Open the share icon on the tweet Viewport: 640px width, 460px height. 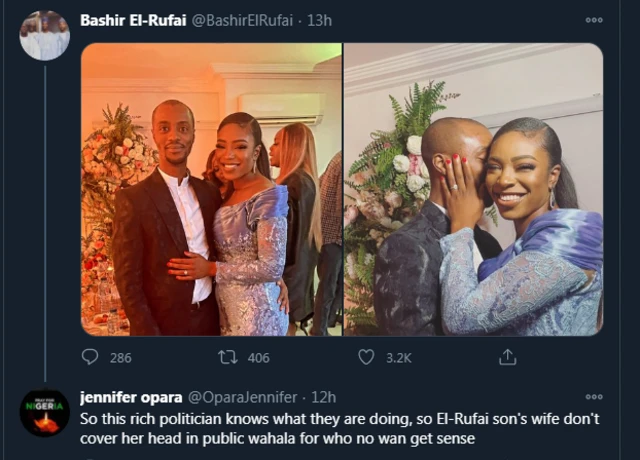tap(507, 357)
